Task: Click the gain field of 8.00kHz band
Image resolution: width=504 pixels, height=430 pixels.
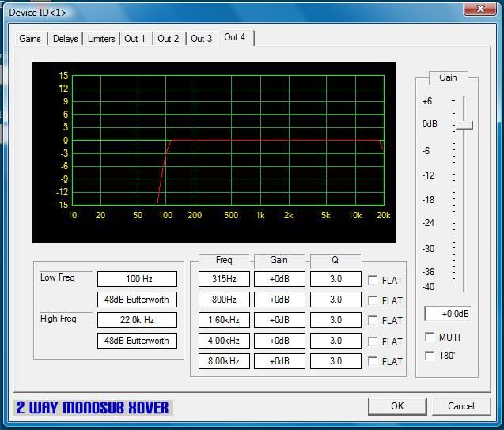Action: (x=279, y=361)
